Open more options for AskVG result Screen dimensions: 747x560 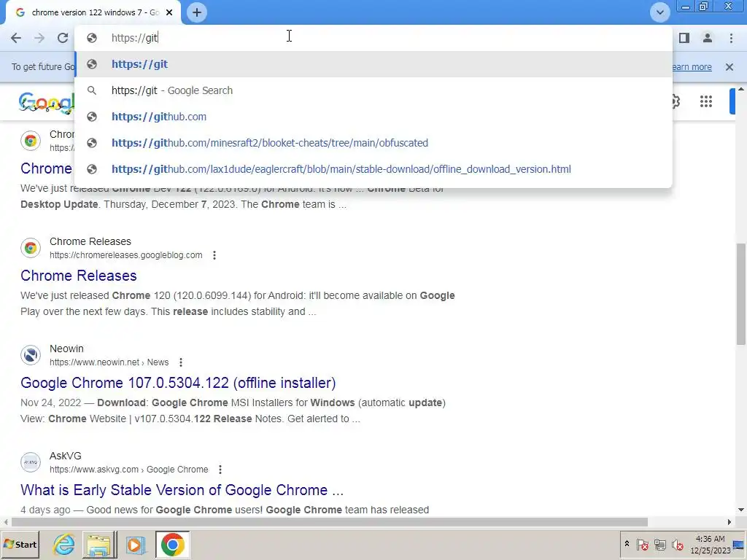tap(220, 470)
